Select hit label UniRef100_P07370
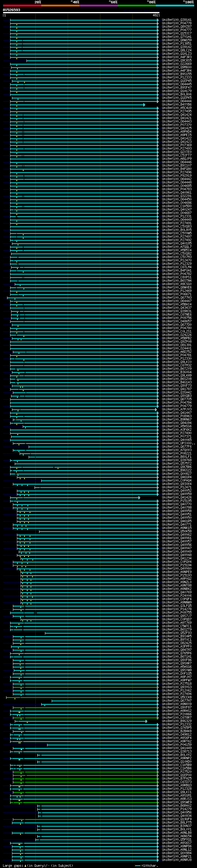This screenshot has width=197, height=868. (177, 125)
